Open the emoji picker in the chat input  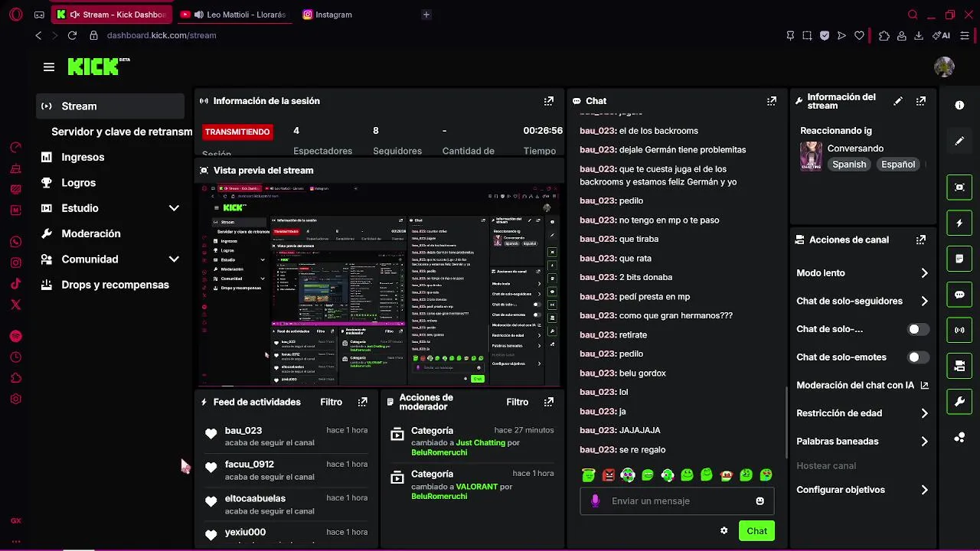(x=759, y=501)
